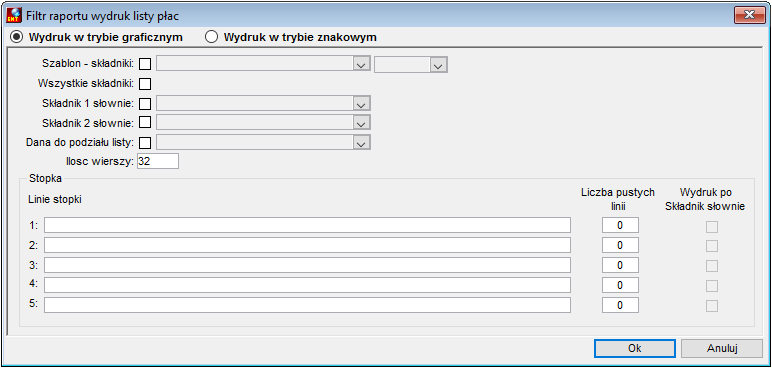Click empty lines count field for line 1
Image resolution: width=772 pixels, height=368 pixels.
click(620, 225)
